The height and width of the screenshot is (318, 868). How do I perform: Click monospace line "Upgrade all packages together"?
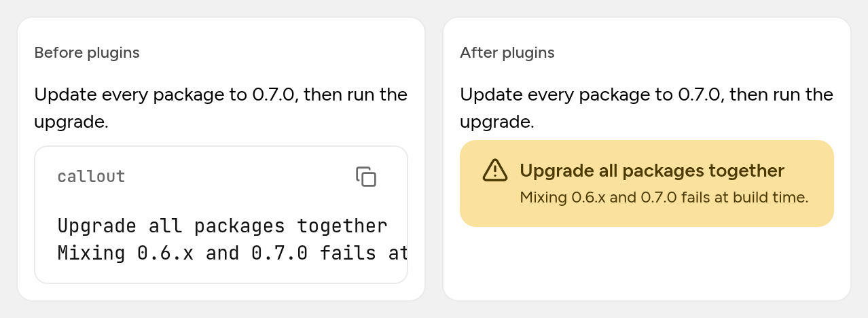pyautogui.click(x=223, y=226)
